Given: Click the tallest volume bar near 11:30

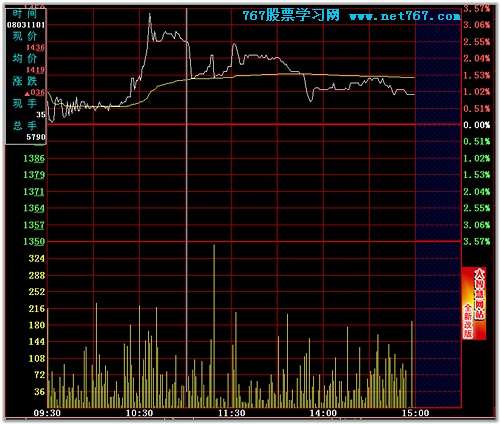Looking at the screenshot, I should 214,326.
